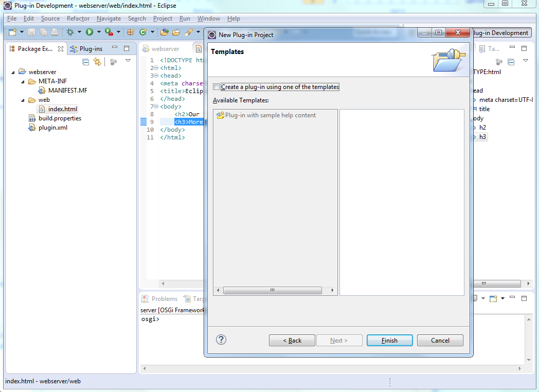This screenshot has height=392, width=539.
Task: Click the Open Type folder icon
Action: coord(165,32)
